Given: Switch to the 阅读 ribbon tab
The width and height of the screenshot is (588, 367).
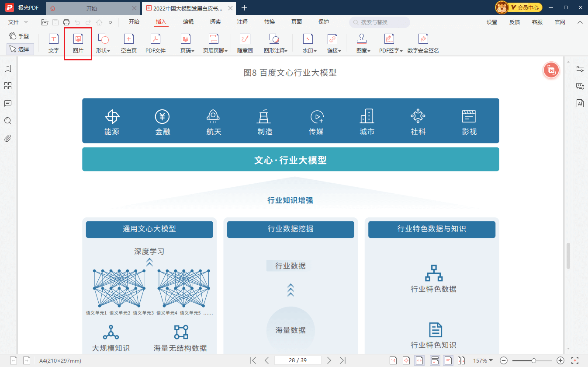Looking at the screenshot, I should coord(215,22).
